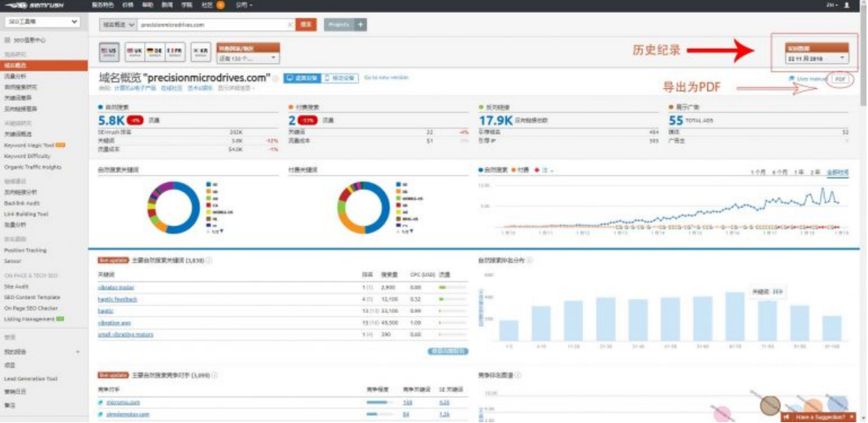Click the community notification badge
The width and height of the screenshot is (868, 423).
[x=220, y=5]
